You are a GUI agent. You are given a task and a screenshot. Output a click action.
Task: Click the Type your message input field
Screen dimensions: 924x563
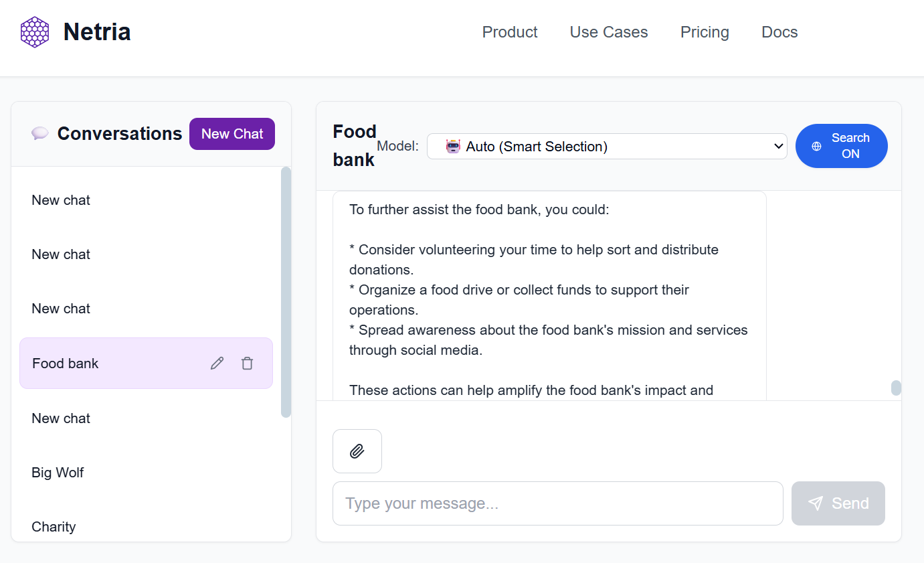(x=557, y=503)
